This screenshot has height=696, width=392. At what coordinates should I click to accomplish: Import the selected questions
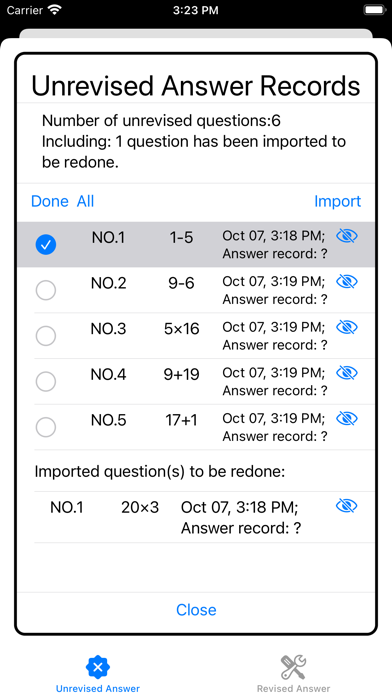[337, 202]
